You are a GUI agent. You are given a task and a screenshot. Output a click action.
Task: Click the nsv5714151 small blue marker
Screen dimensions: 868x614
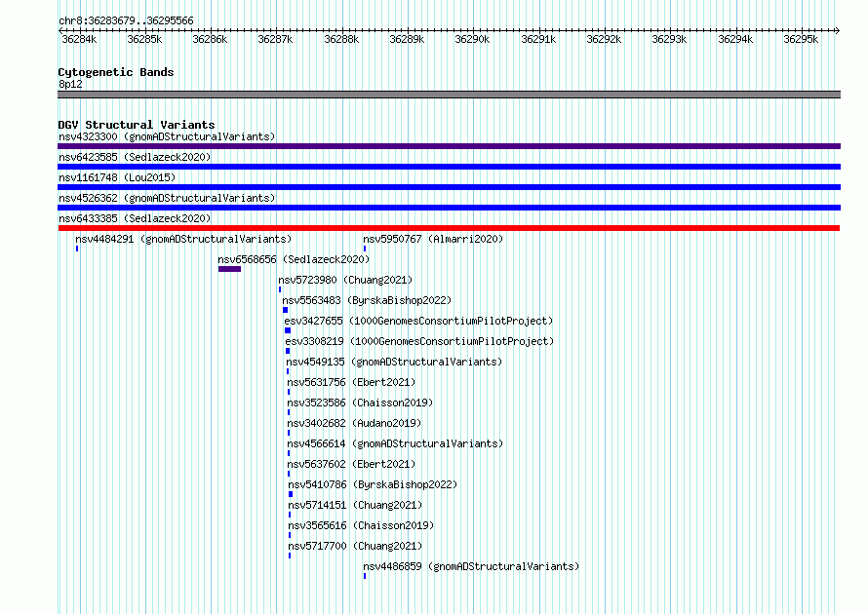(x=290, y=515)
